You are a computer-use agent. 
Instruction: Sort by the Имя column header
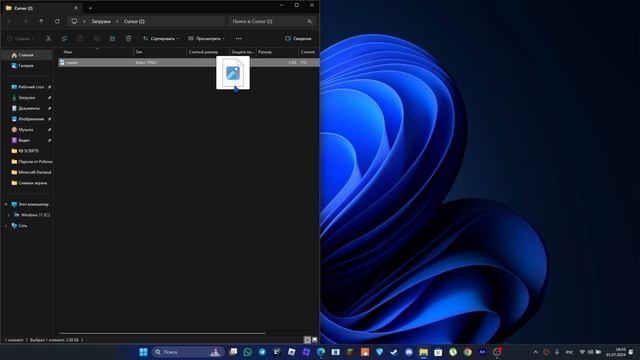[97, 52]
